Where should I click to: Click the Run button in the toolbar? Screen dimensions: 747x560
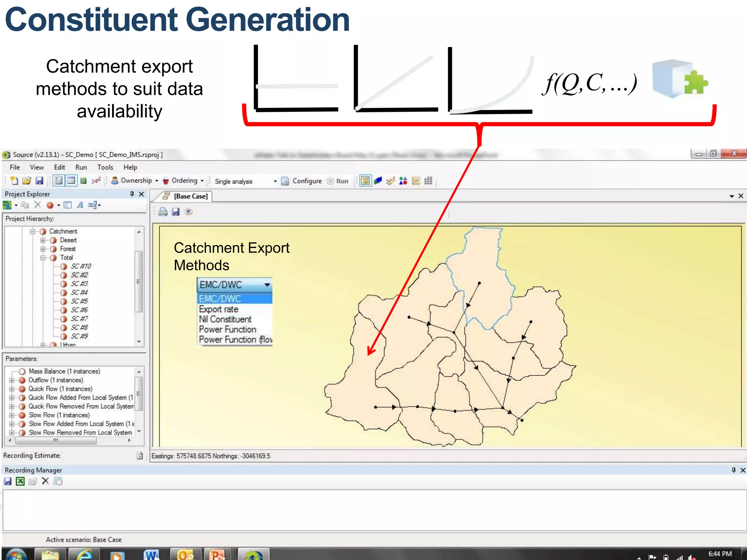(x=338, y=181)
